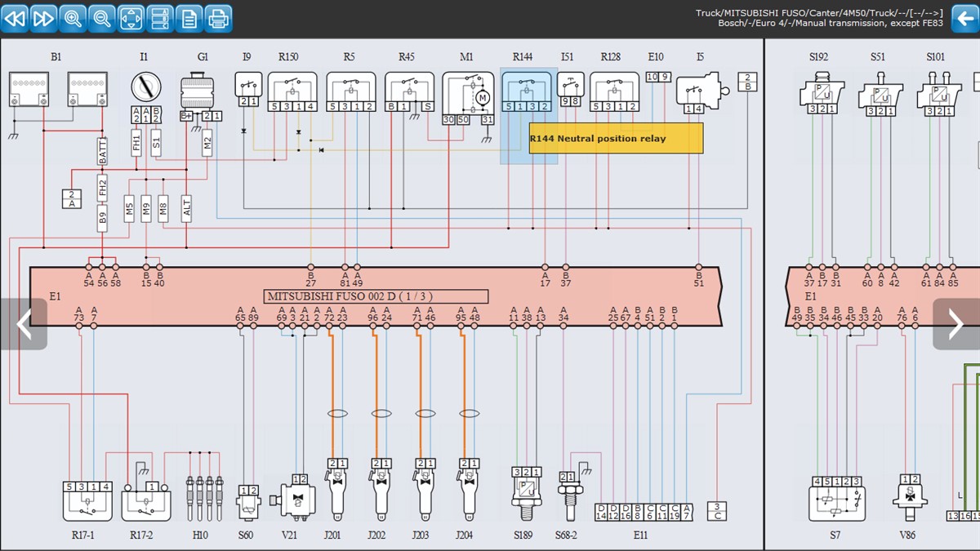Image resolution: width=980 pixels, height=551 pixels.
Task: Select the J202 injector symbol
Action: (x=381, y=490)
